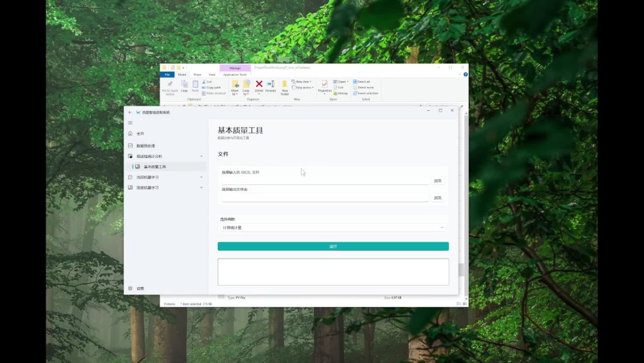Viewport: 644px width, 363px height.
Task: Click Invert selection in Explorer ribbon
Action: click(366, 93)
